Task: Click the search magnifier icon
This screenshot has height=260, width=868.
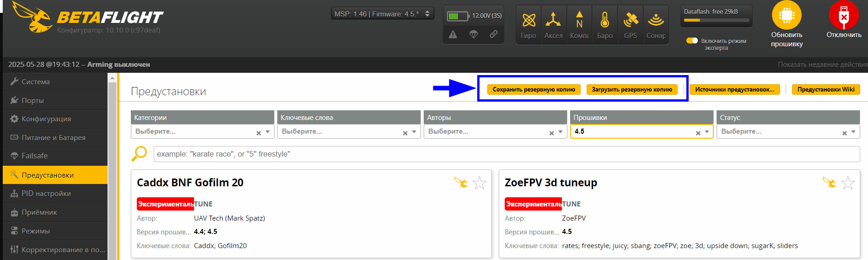Action: 139,154
